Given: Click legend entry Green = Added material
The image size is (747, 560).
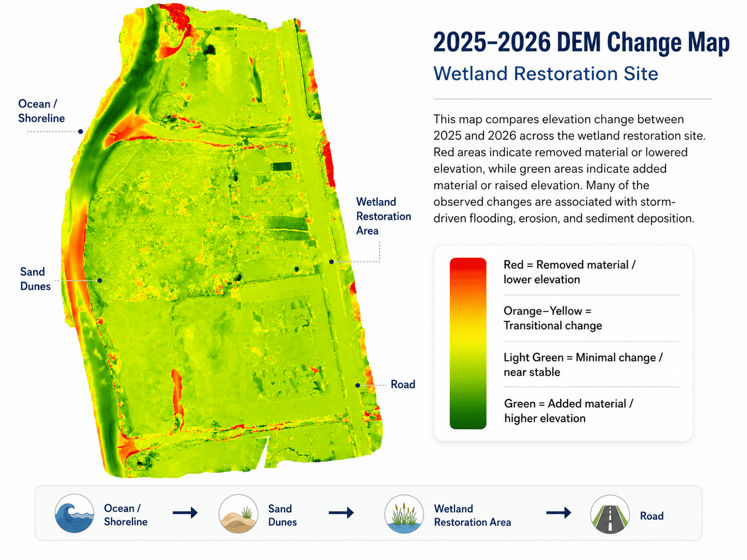Looking at the screenshot, I should (x=569, y=411).
